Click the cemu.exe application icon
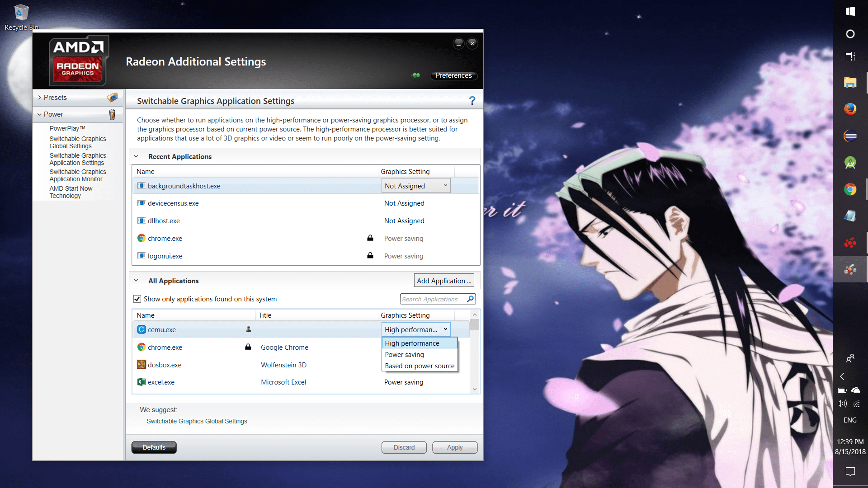Image resolution: width=868 pixels, height=488 pixels. tap(142, 329)
